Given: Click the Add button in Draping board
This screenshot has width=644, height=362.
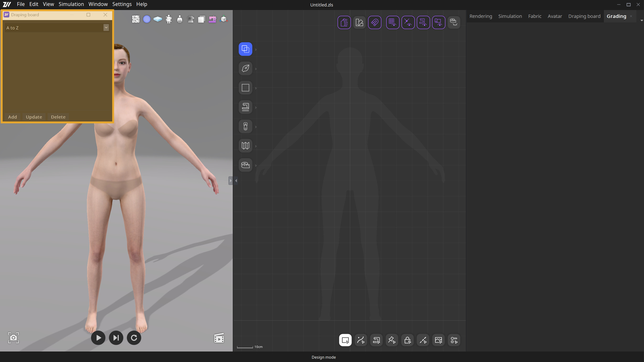Looking at the screenshot, I should point(12,117).
